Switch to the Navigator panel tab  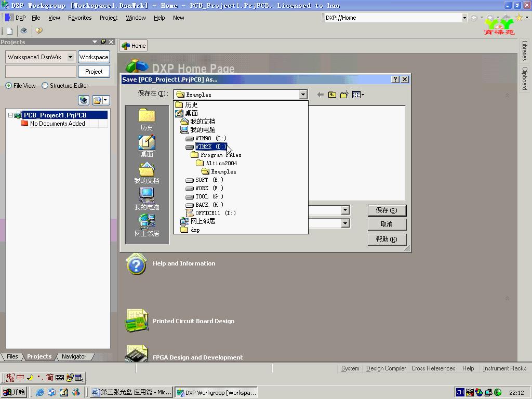pos(74,356)
